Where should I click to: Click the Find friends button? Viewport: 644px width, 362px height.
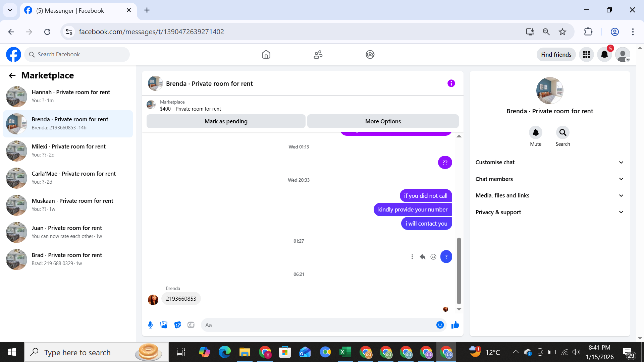[556, 55]
